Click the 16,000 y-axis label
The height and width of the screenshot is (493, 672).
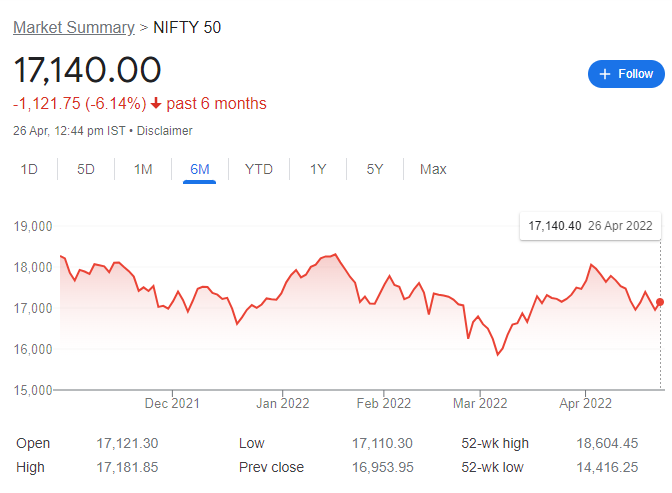pos(33,349)
